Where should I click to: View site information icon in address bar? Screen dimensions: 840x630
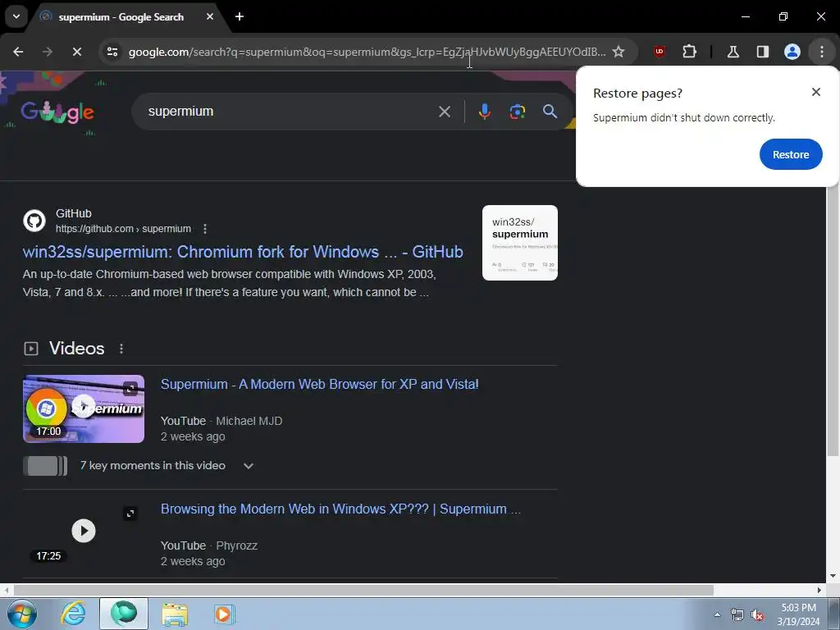(112, 52)
